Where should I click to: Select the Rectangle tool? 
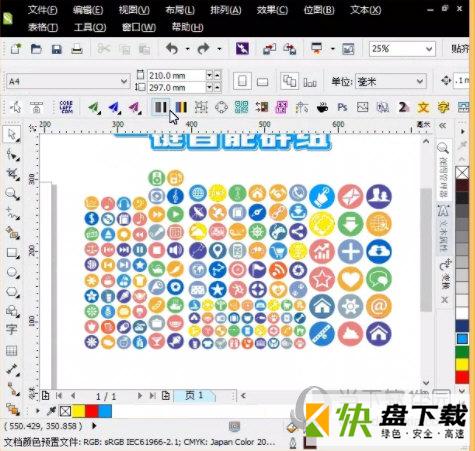point(12,253)
